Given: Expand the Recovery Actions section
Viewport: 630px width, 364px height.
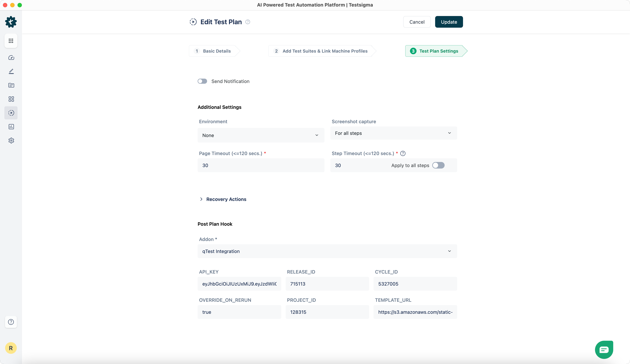Looking at the screenshot, I should 226,199.
